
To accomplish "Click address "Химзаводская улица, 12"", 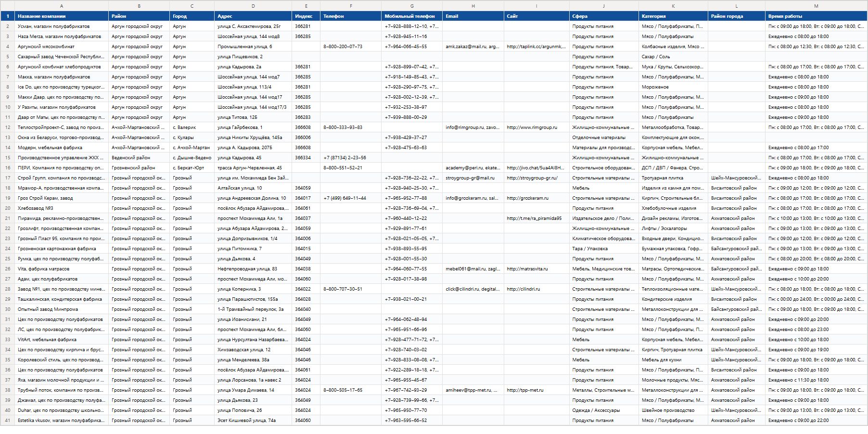I will click(x=253, y=350).
